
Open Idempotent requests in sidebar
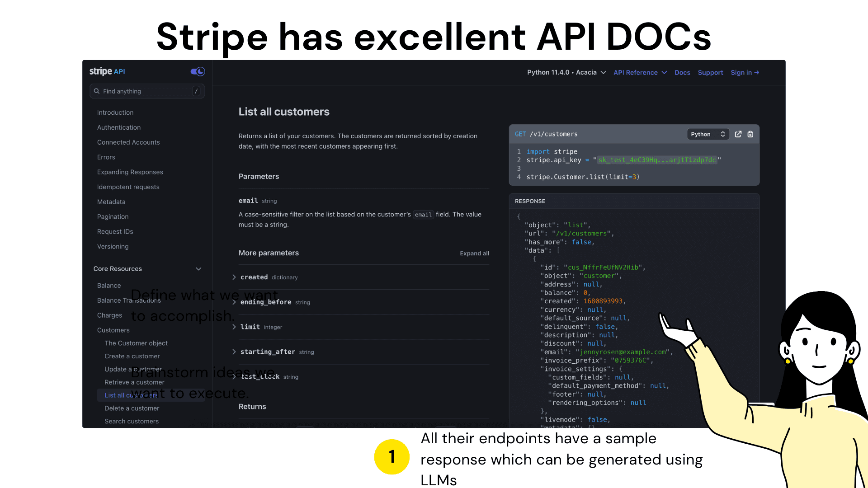128,187
